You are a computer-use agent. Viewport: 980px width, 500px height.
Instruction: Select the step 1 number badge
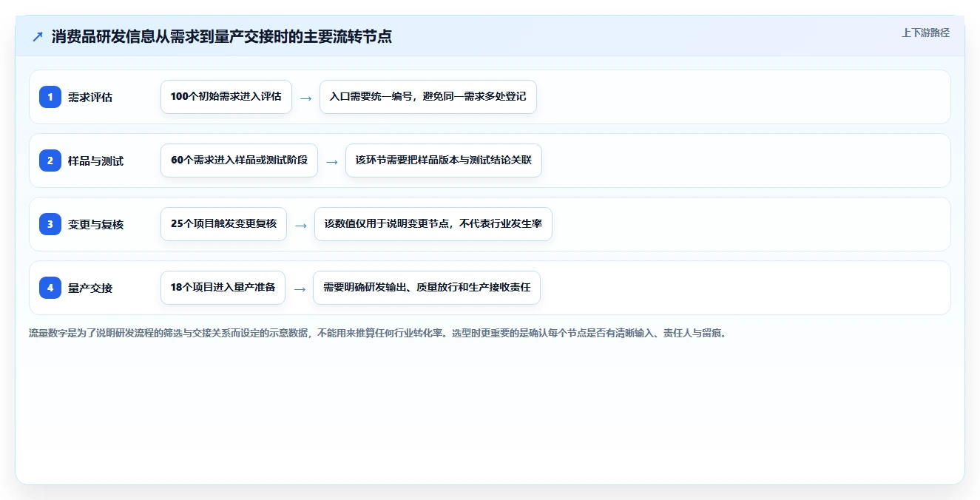pyautogui.click(x=50, y=97)
